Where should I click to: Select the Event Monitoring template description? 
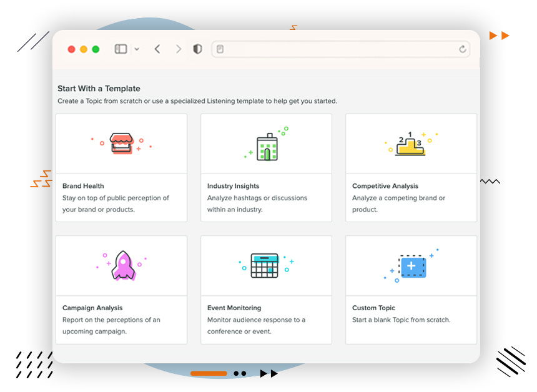click(x=256, y=325)
